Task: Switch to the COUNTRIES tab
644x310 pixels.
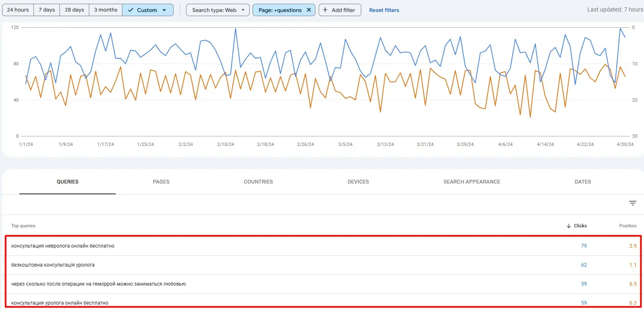Action: (258, 182)
